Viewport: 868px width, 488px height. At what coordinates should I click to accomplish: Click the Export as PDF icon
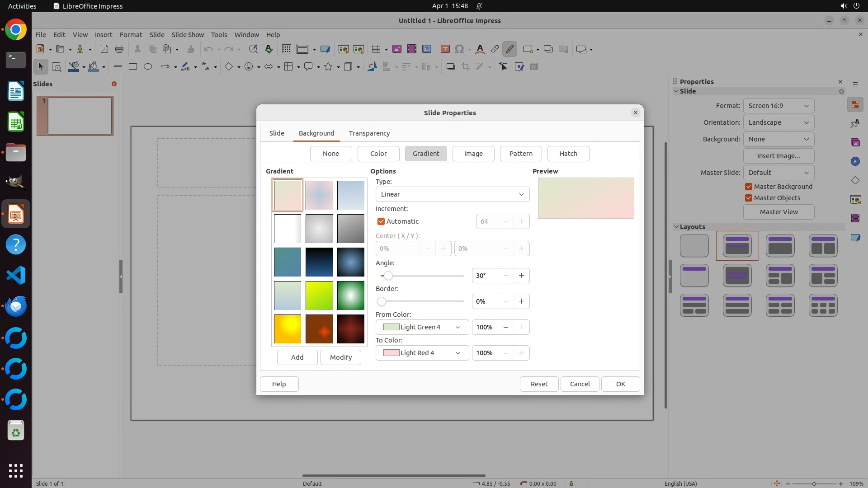(x=104, y=49)
